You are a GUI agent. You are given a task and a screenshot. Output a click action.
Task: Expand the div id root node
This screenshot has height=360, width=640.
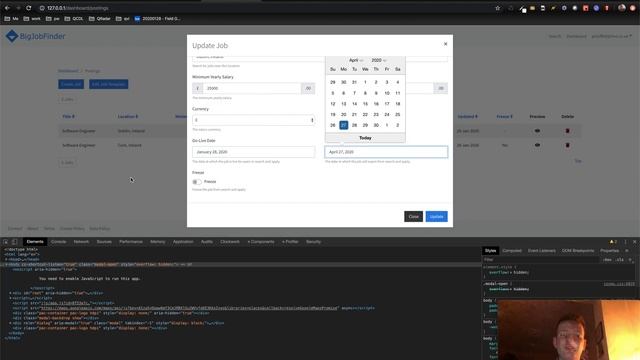pyautogui.click(x=10, y=293)
